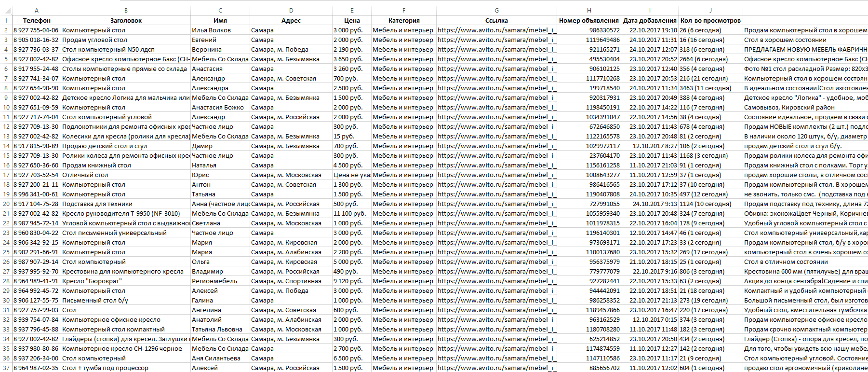The height and width of the screenshot is (372, 868).
Task: Select phone cell 8 927 755-04-06
Action: click(x=37, y=30)
